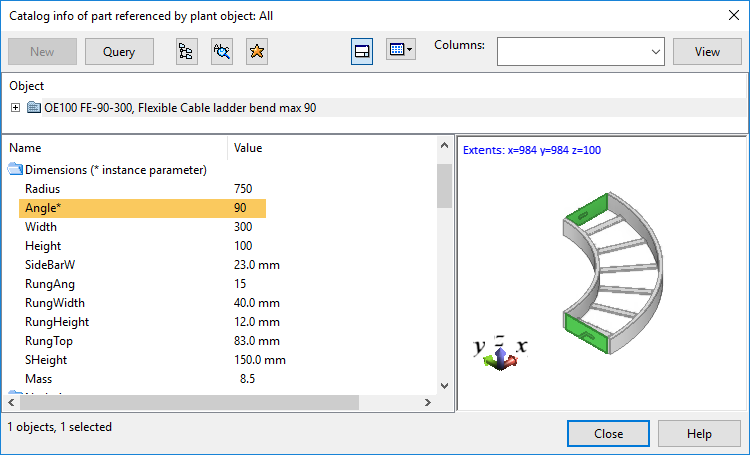This screenshot has height=455, width=750.
Task: Click the vertical scrollbar down arrow
Action: point(444,384)
